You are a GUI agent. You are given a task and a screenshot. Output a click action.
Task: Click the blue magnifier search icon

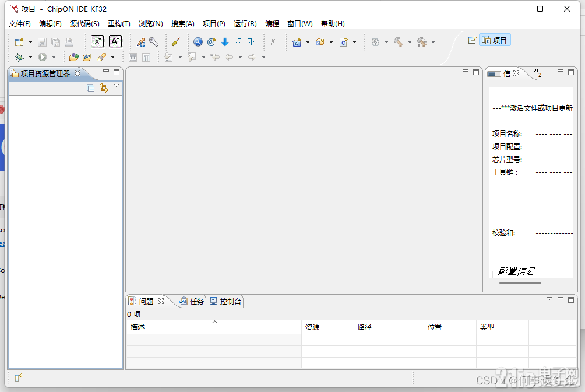[198, 42]
